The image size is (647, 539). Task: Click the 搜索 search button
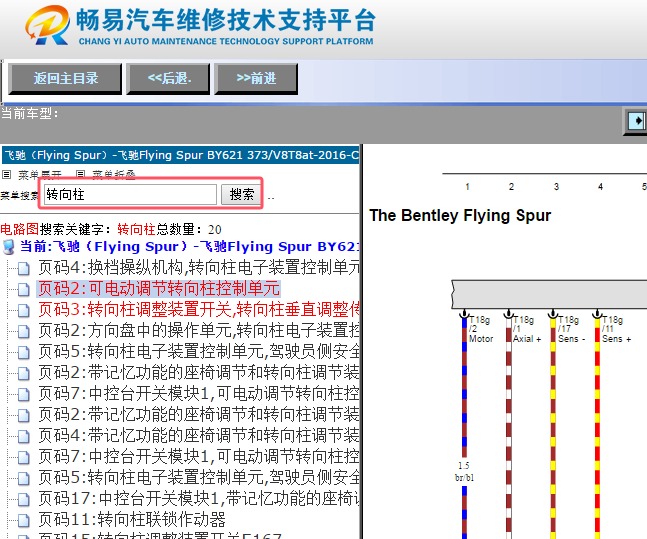coord(241,194)
